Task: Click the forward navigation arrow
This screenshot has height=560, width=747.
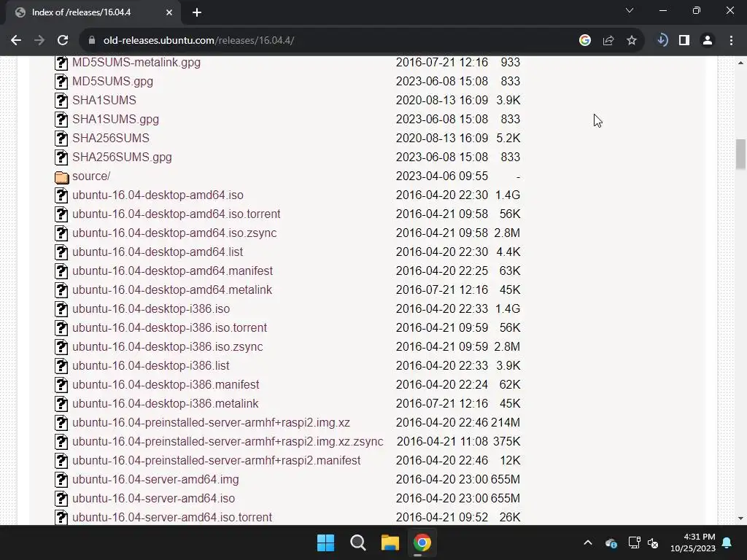Action: pyautogui.click(x=39, y=41)
